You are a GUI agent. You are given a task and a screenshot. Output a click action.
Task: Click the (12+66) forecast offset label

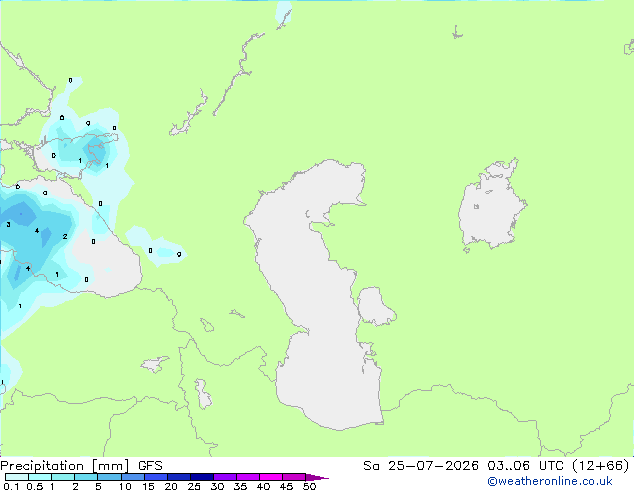click(x=601, y=466)
